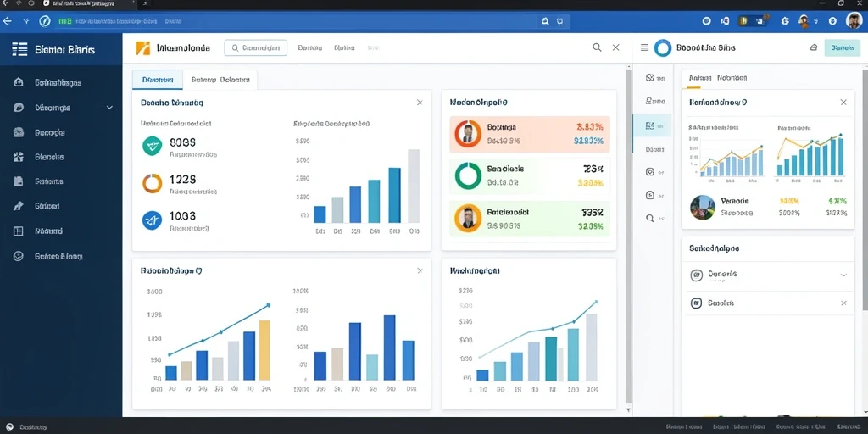Image resolution: width=868 pixels, height=434 pixels.
Task: Click the blue ring logo in right panel
Action: point(663,48)
